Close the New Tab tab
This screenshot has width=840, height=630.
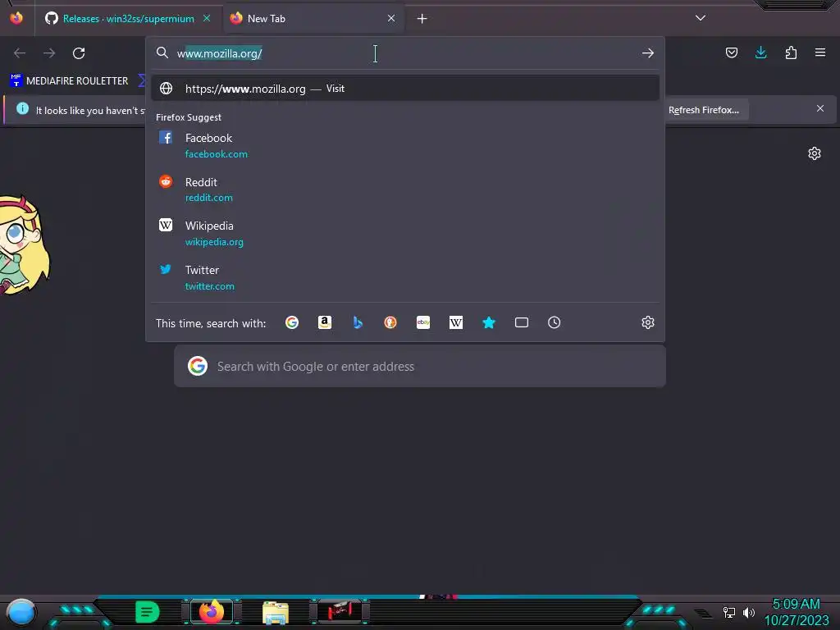pyautogui.click(x=391, y=18)
